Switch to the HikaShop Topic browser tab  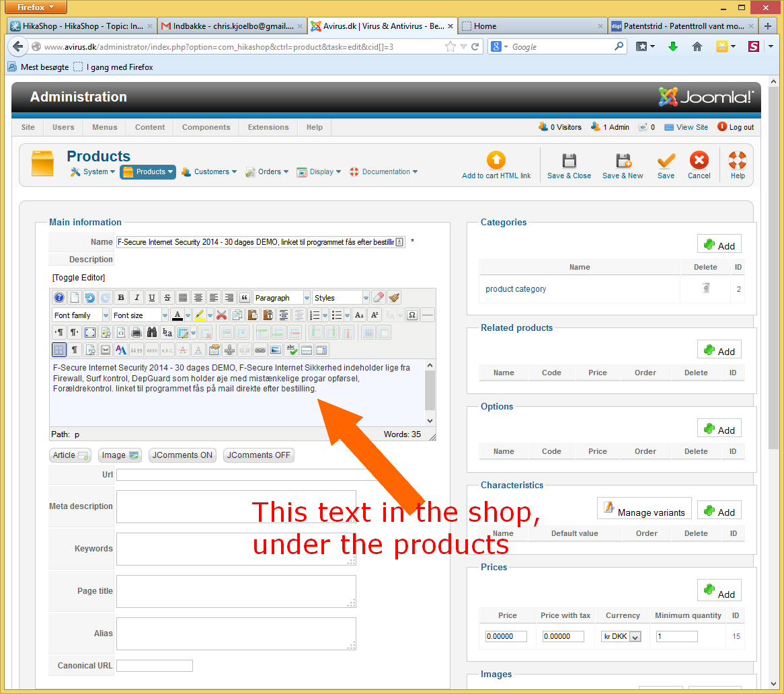click(x=83, y=26)
